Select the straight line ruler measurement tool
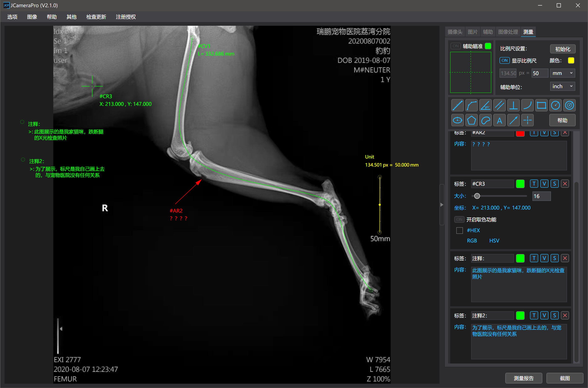The image size is (588, 388). (457, 106)
